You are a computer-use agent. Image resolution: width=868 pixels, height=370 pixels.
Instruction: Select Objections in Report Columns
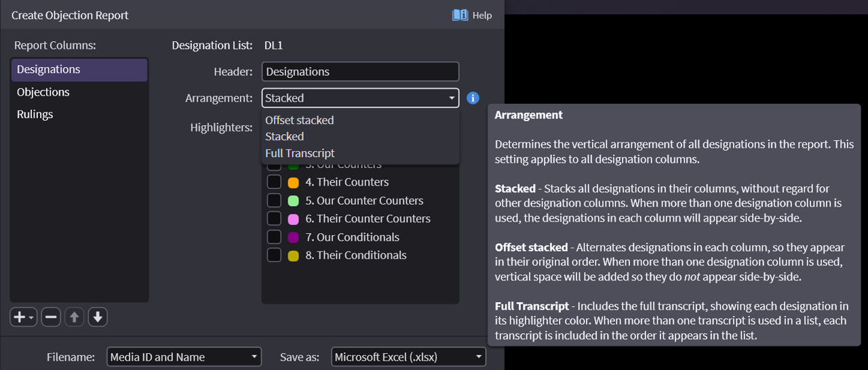pyautogui.click(x=43, y=92)
